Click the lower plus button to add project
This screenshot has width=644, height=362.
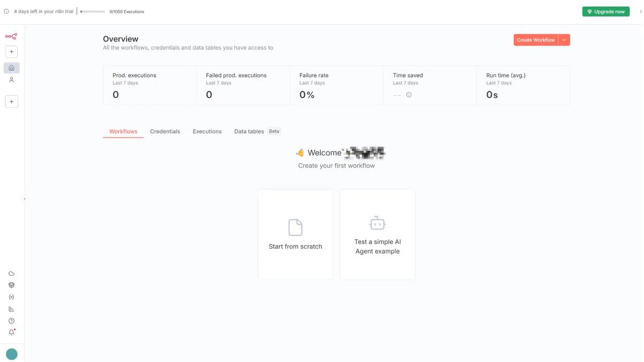pos(11,101)
